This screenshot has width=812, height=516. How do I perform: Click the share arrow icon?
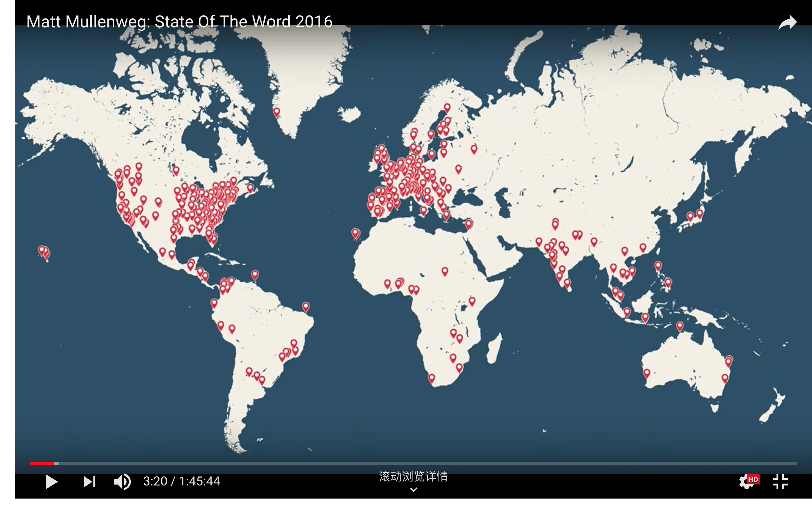(787, 23)
